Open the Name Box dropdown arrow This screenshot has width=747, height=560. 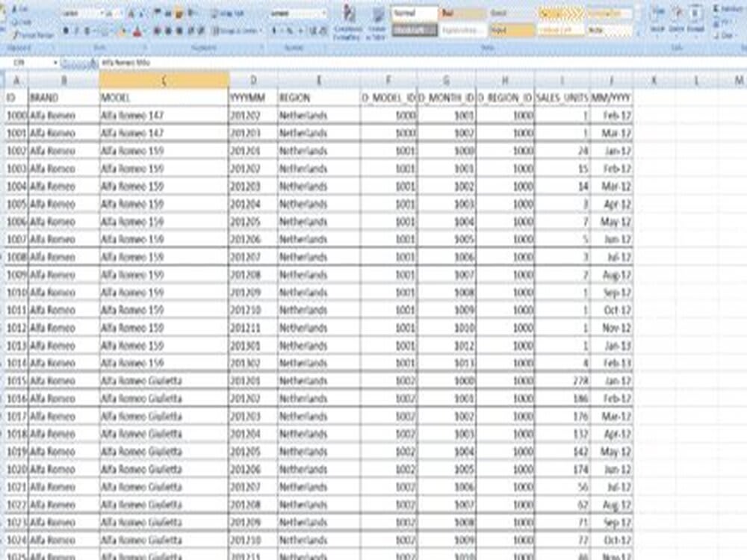[x=55, y=63]
